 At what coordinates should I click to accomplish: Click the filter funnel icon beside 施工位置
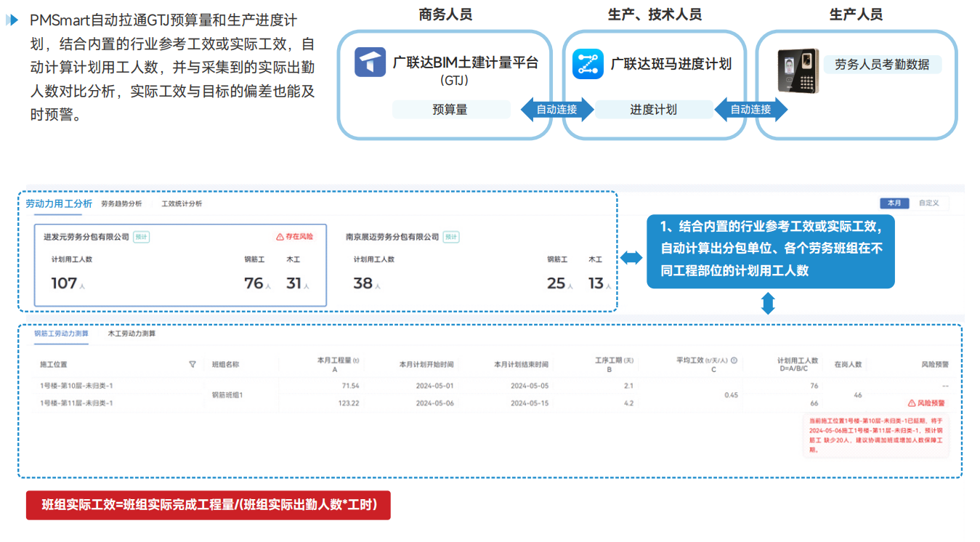(192, 365)
